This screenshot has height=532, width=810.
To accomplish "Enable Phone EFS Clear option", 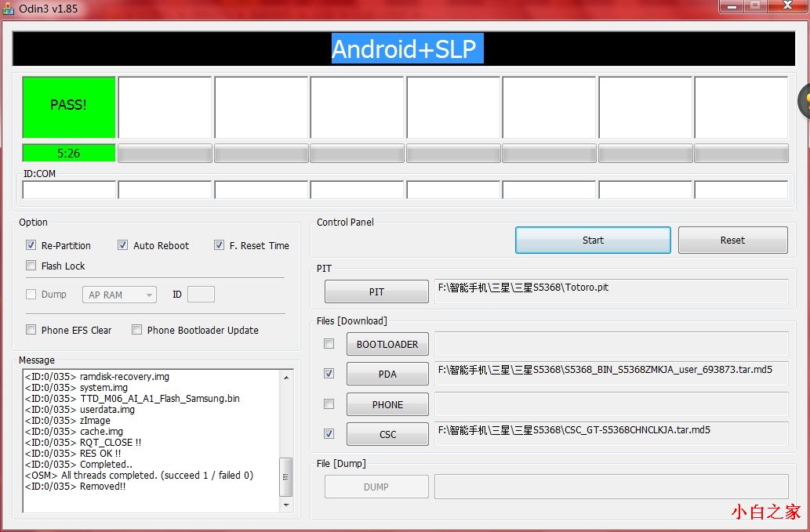I will [x=31, y=330].
